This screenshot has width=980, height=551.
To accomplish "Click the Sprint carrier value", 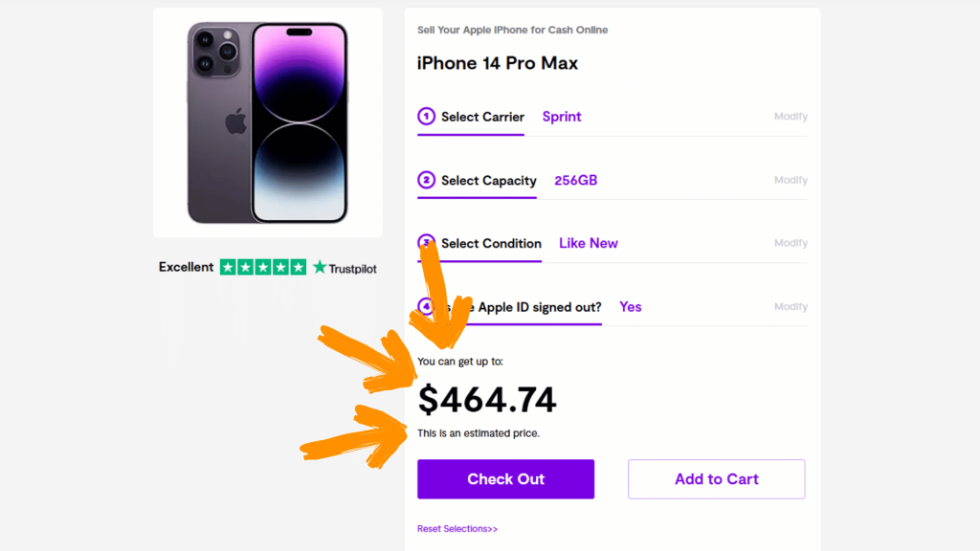I will tap(562, 117).
